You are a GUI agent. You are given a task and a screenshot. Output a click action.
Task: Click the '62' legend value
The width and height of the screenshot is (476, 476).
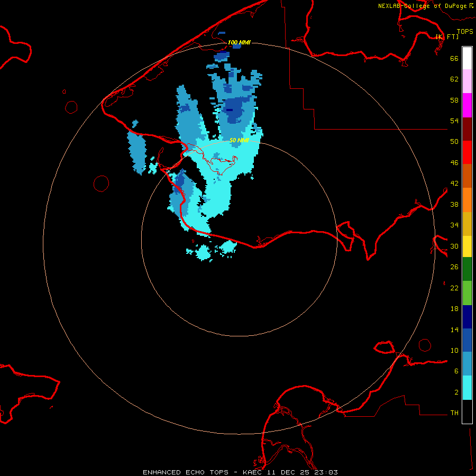tap(454, 79)
